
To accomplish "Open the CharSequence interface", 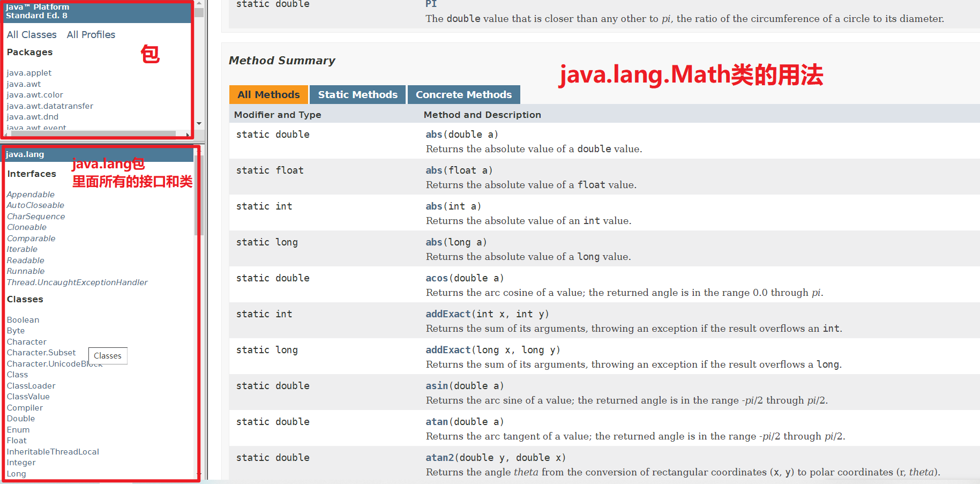I will tap(36, 217).
